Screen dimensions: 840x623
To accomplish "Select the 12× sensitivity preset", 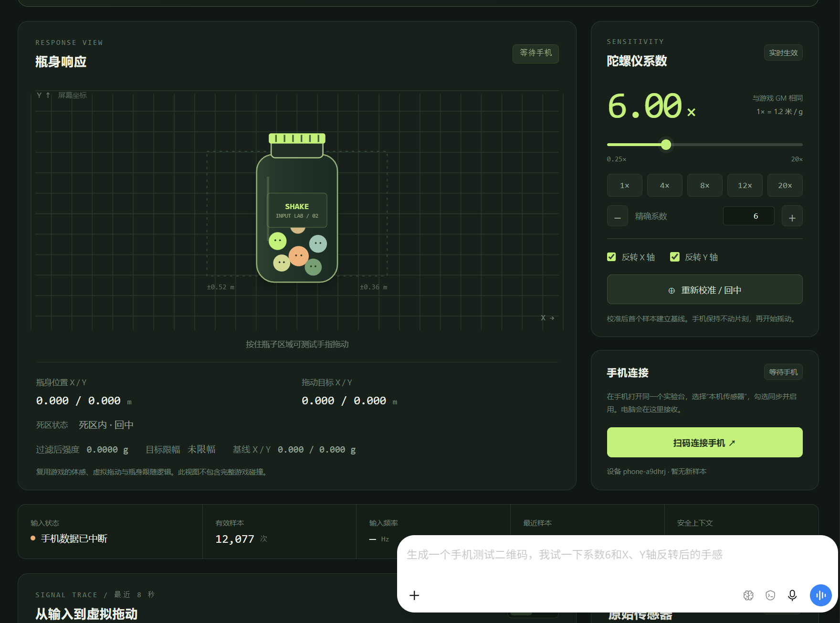I will (x=745, y=185).
